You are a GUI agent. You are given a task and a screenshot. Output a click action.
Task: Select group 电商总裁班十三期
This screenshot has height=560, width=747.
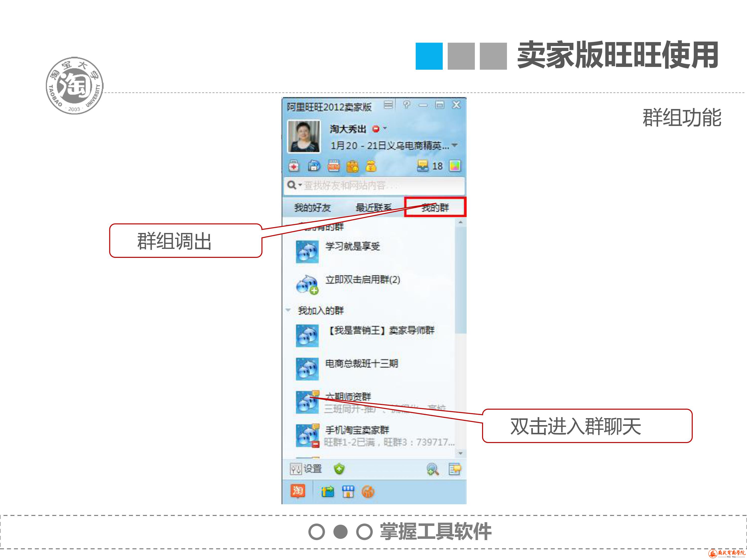[x=369, y=369]
